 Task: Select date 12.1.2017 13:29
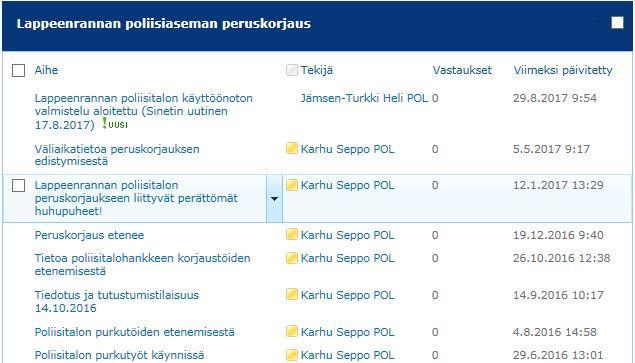[558, 185]
